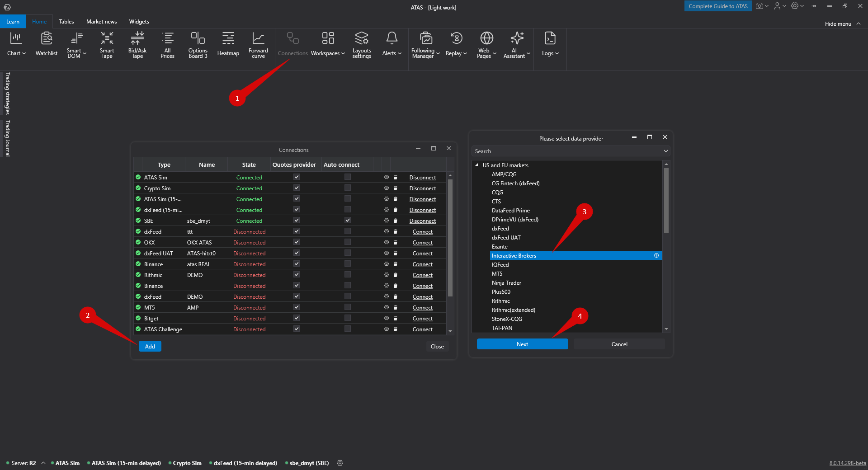Enable Auto connect for Crypto Sim
The height and width of the screenshot is (470, 868).
(348, 188)
